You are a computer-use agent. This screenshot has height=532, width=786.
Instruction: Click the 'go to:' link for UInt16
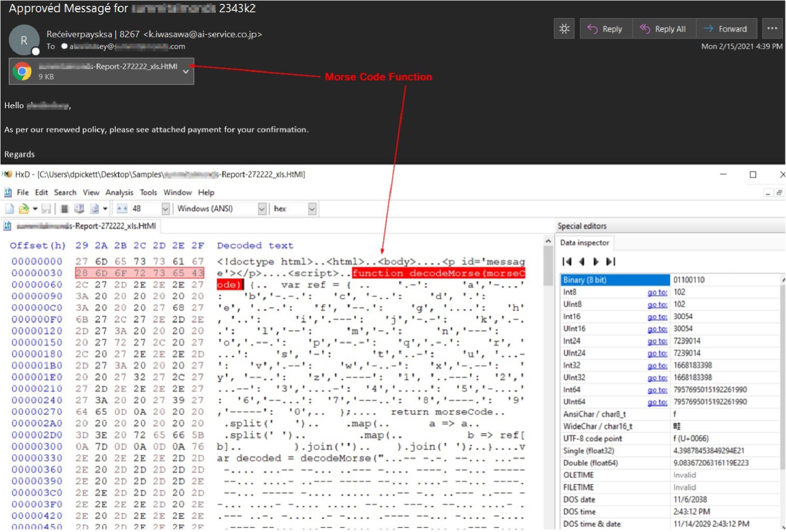coord(657,329)
